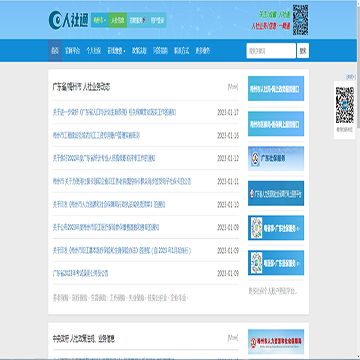Open the first 粤省事 QR banner
Screen dimensions: 360x360
coord(276,228)
